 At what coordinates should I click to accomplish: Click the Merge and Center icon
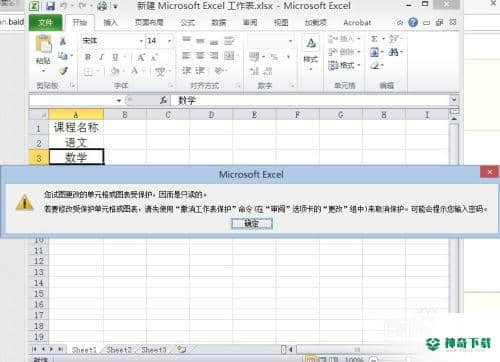(229, 55)
